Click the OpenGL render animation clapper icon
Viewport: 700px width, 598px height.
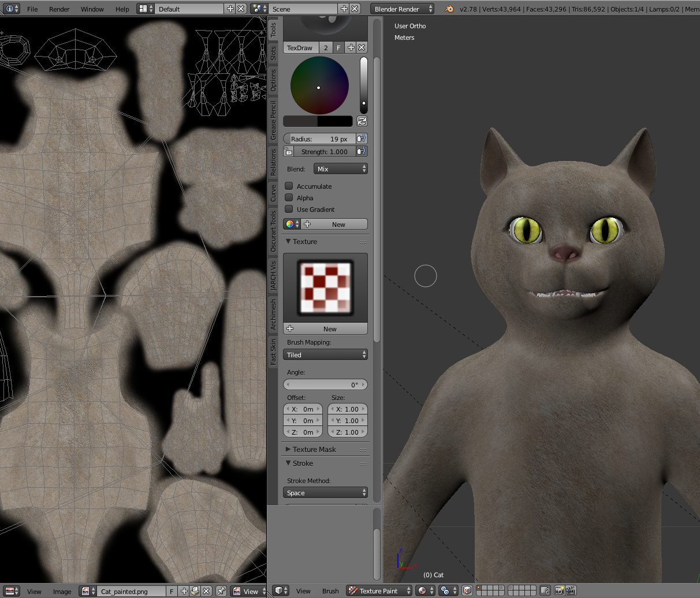point(571,590)
